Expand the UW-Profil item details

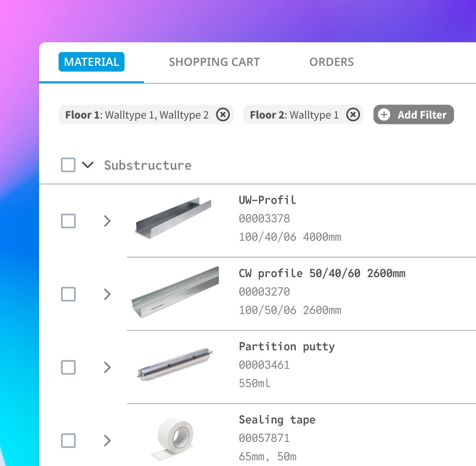(x=107, y=221)
